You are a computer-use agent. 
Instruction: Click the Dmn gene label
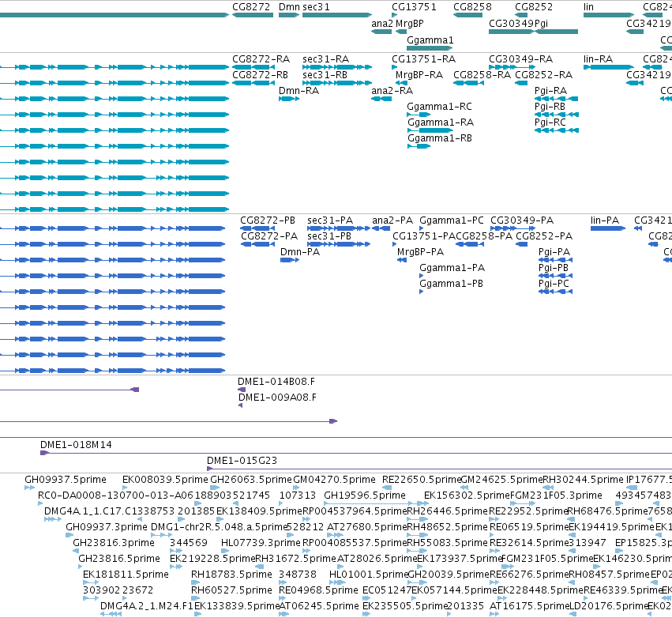coord(289,7)
